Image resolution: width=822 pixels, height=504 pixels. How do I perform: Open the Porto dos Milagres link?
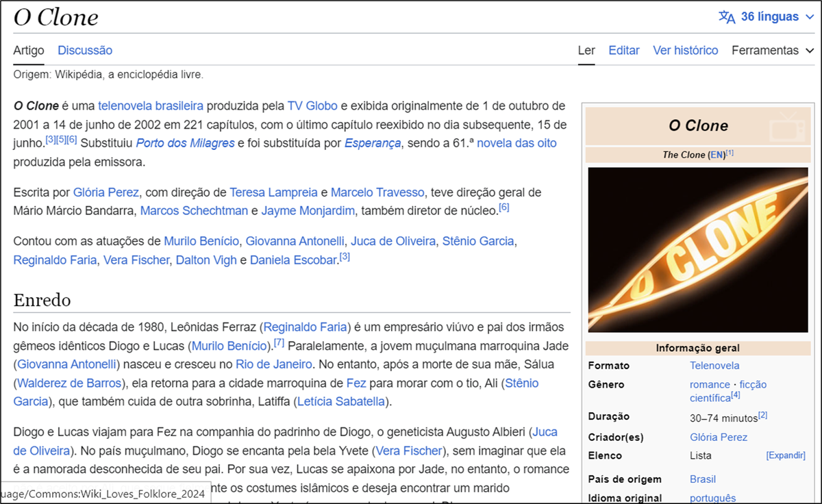tap(185, 143)
